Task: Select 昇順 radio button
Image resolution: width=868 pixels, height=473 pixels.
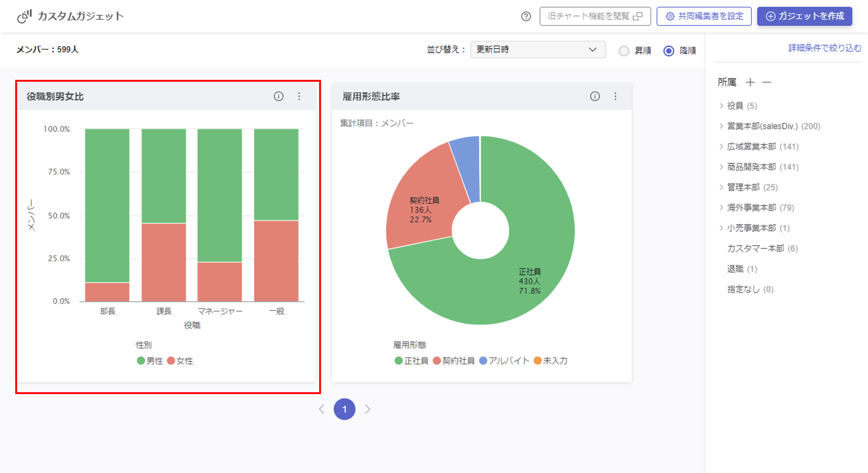Action: point(624,51)
